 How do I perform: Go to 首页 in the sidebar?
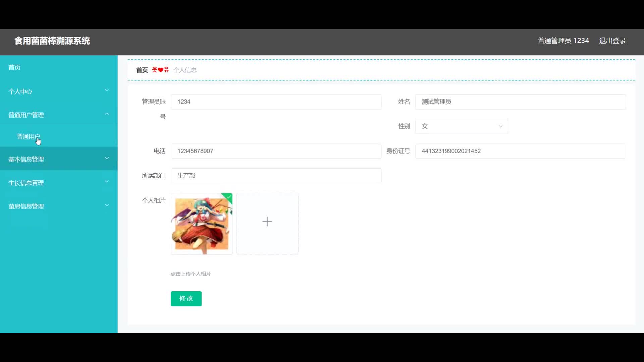(14, 67)
